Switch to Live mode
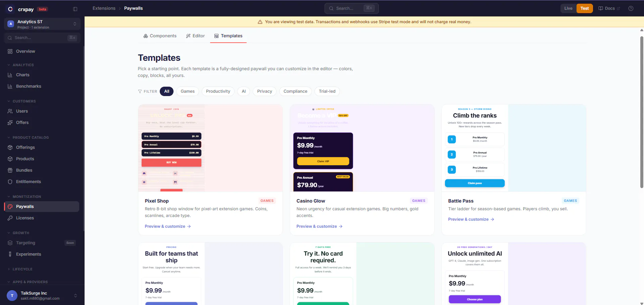Image resolution: width=644 pixels, height=305 pixels. pos(568,8)
